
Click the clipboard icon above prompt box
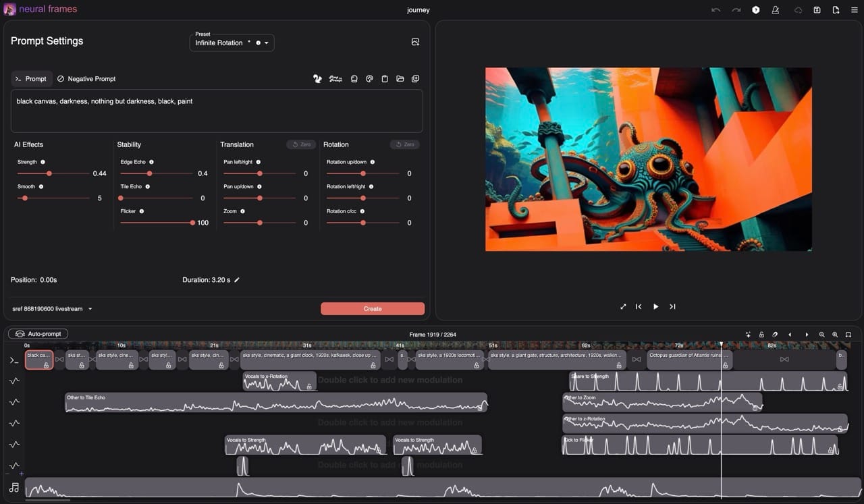(385, 79)
